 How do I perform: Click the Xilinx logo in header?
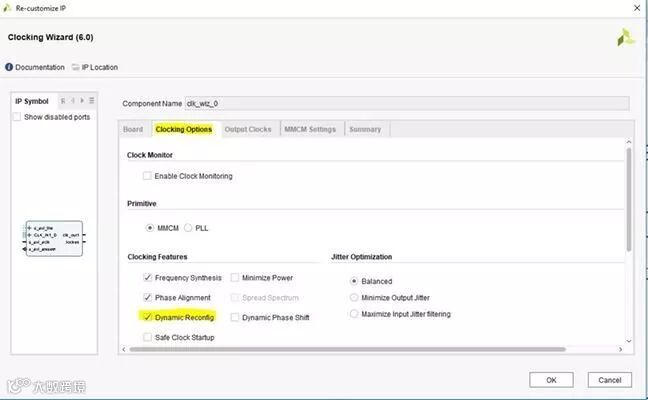pos(626,38)
